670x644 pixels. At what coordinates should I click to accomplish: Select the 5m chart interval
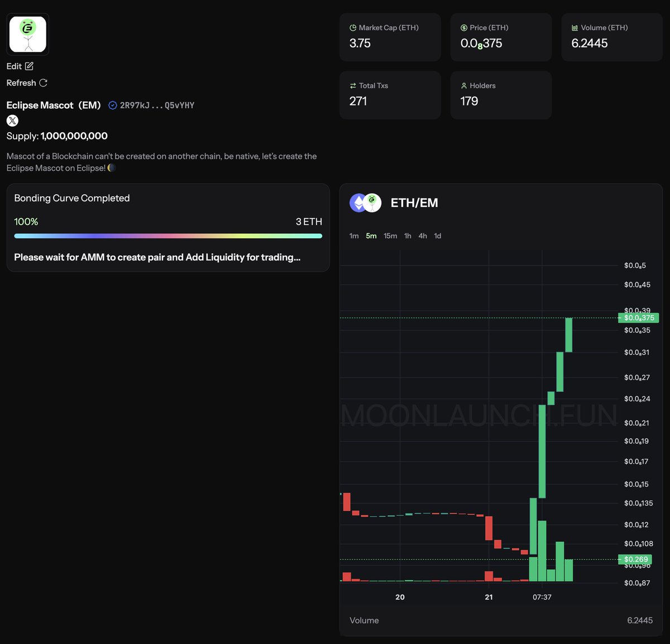371,236
